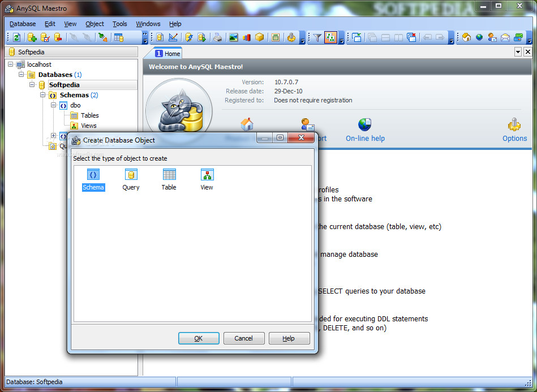This screenshot has height=392, width=537.
Task: Click the dialog's Help button
Action: (289, 338)
